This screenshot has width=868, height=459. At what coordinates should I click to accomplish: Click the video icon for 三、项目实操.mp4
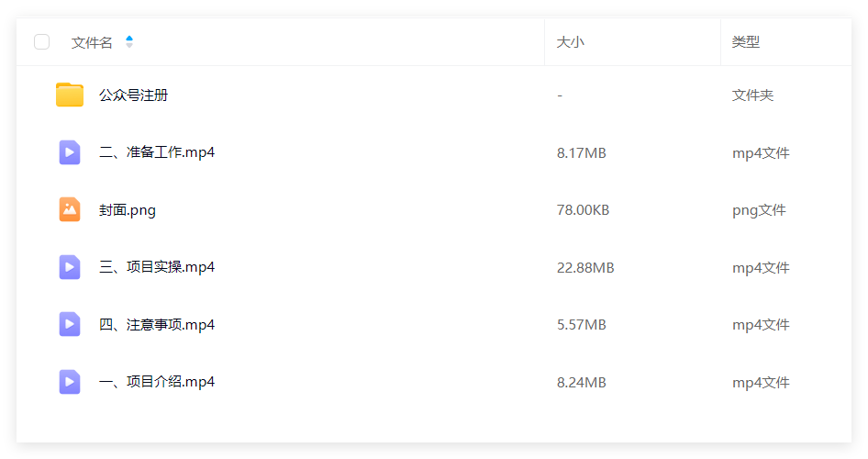[70, 267]
